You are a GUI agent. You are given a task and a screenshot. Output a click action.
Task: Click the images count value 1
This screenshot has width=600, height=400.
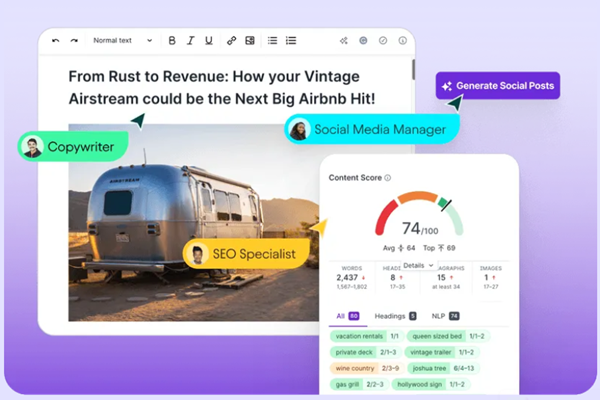[x=486, y=278]
